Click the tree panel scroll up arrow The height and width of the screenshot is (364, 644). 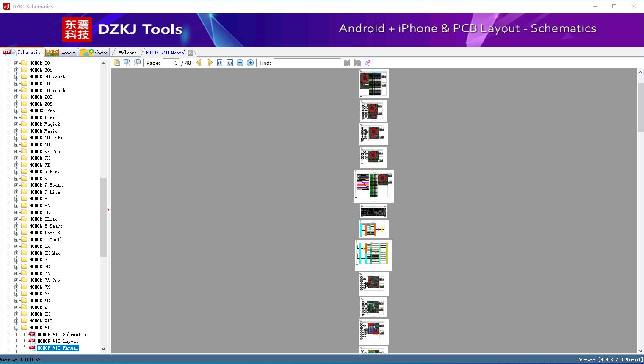coord(103,64)
